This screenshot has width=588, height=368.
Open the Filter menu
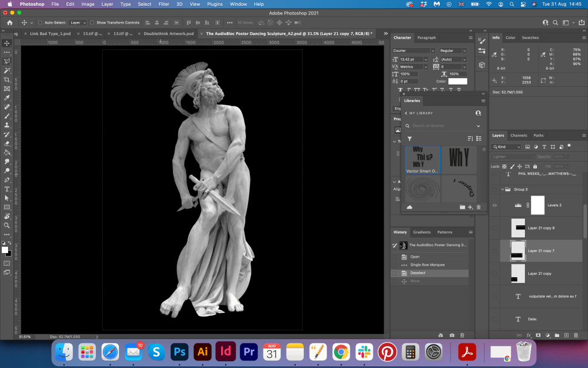(x=164, y=4)
